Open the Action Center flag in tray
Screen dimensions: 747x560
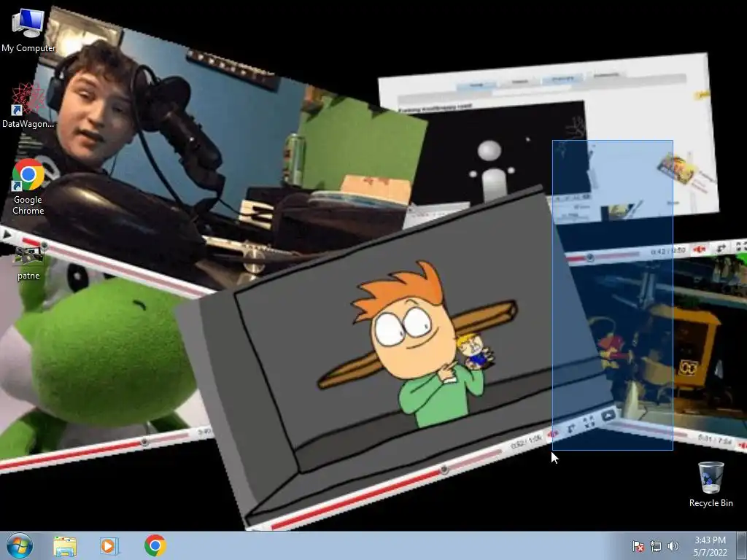click(x=638, y=546)
